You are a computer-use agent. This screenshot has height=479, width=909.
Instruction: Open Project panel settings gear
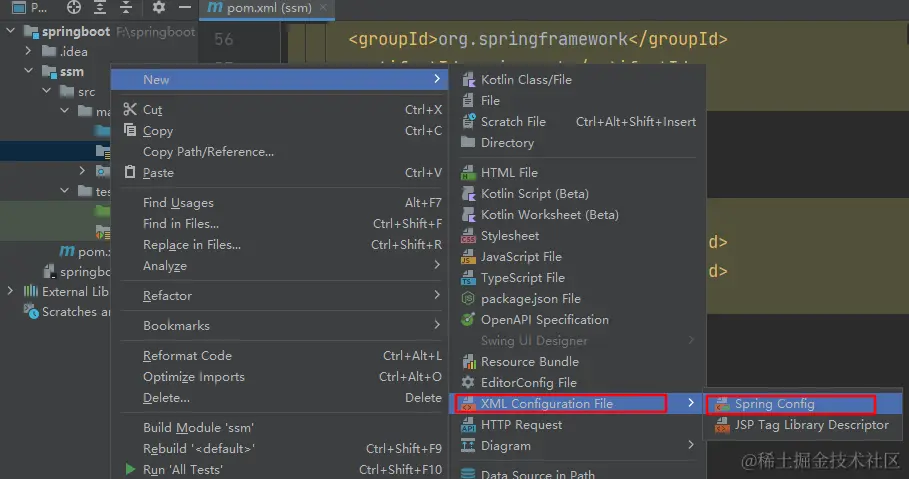tap(158, 8)
